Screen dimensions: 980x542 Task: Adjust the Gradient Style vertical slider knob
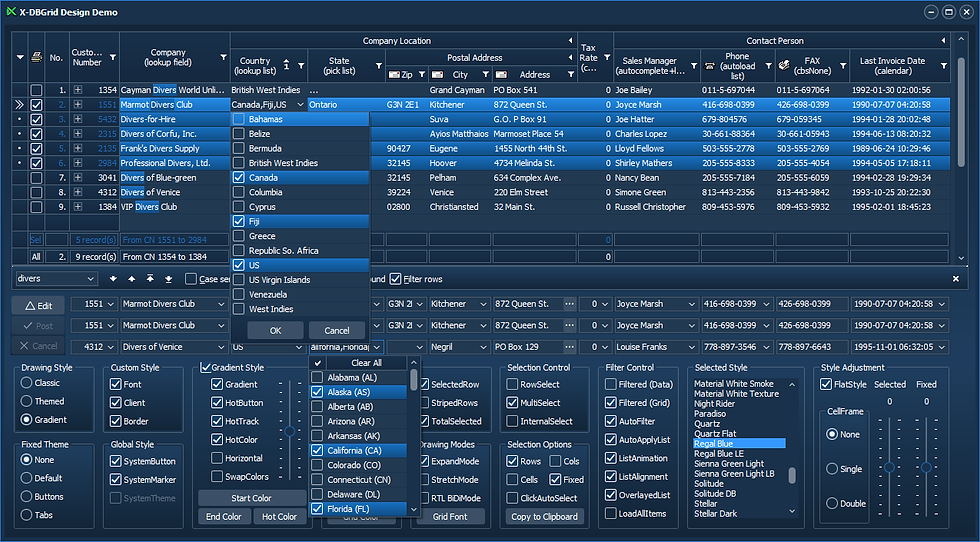point(289,431)
